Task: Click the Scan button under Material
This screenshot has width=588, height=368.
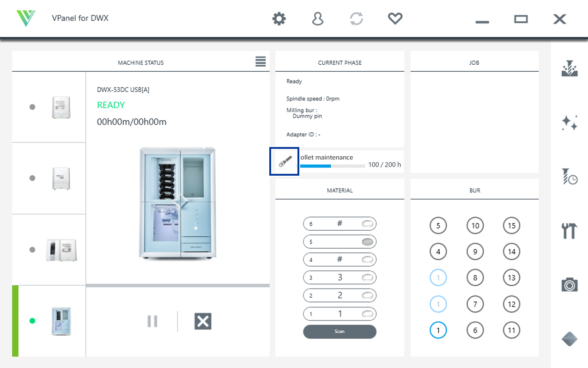Action: point(339,331)
